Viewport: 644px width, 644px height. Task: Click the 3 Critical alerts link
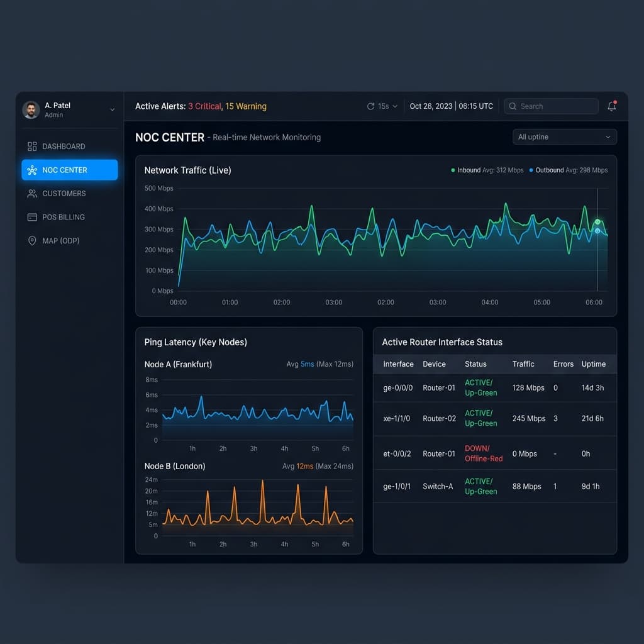coord(204,106)
